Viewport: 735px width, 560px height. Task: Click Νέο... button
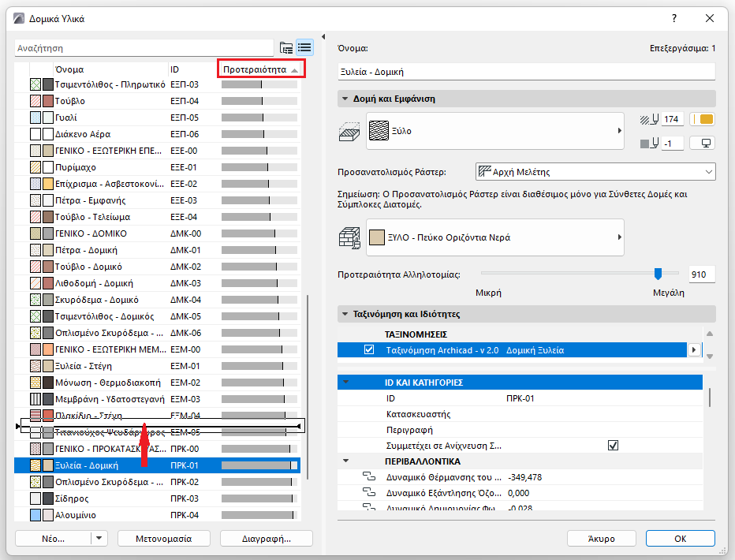(x=54, y=539)
